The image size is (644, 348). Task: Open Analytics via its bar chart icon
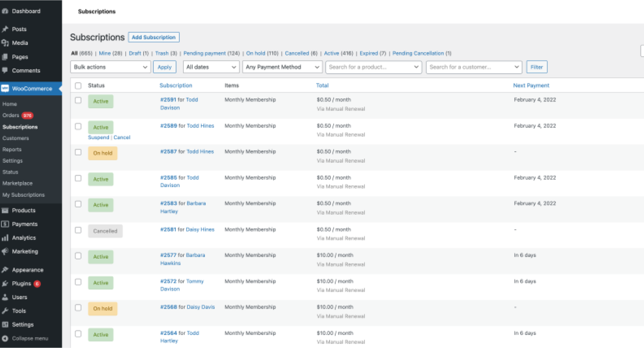(x=5, y=238)
